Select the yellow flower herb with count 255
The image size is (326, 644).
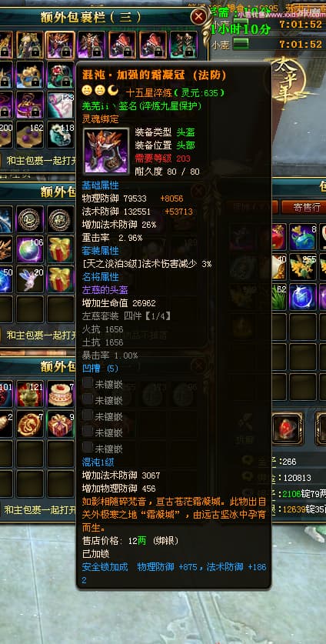303,266
